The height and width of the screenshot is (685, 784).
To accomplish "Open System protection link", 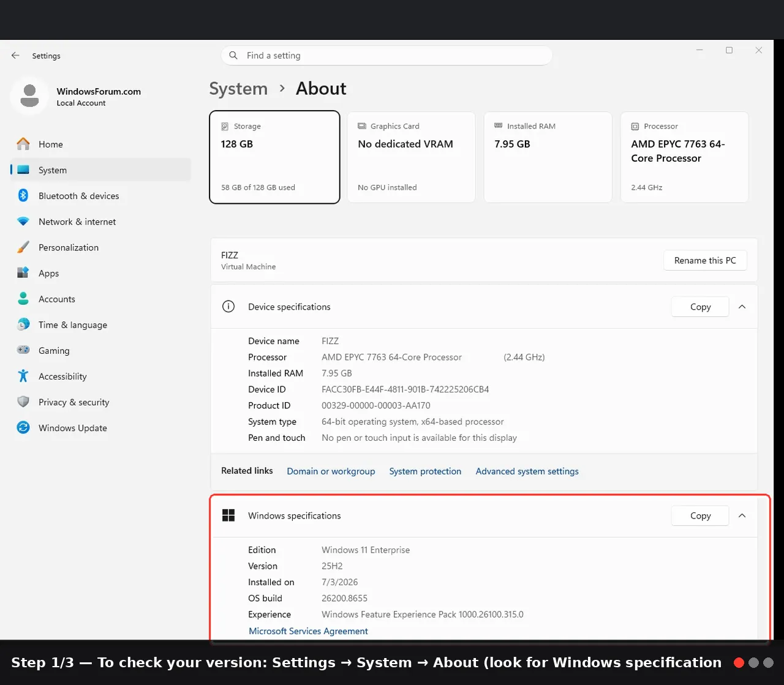I will (425, 471).
